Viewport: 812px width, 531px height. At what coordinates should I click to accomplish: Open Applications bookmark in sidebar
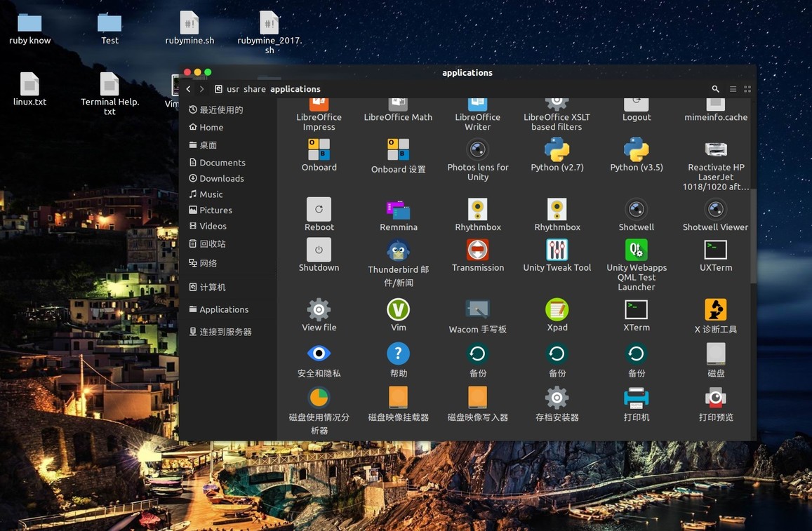pyautogui.click(x=218, y=309)
